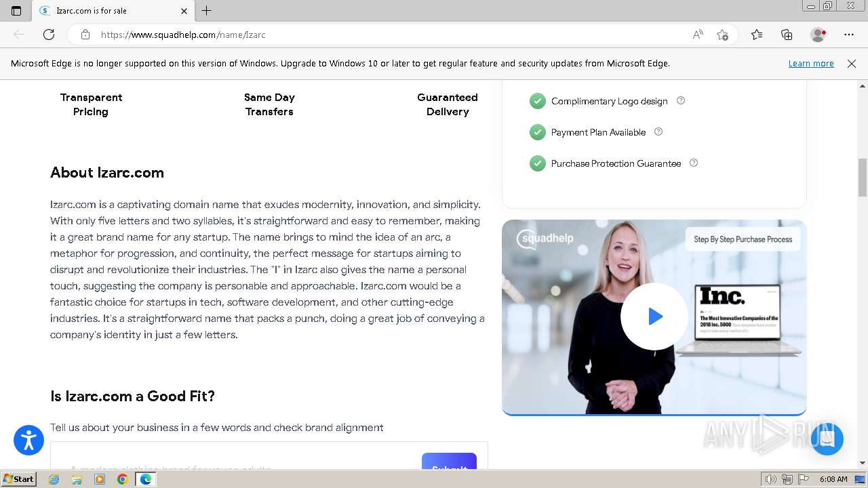Click green checkmark for Complimentary Logo design
Viewport: 868px width, 488px height.
coord(538,101)
